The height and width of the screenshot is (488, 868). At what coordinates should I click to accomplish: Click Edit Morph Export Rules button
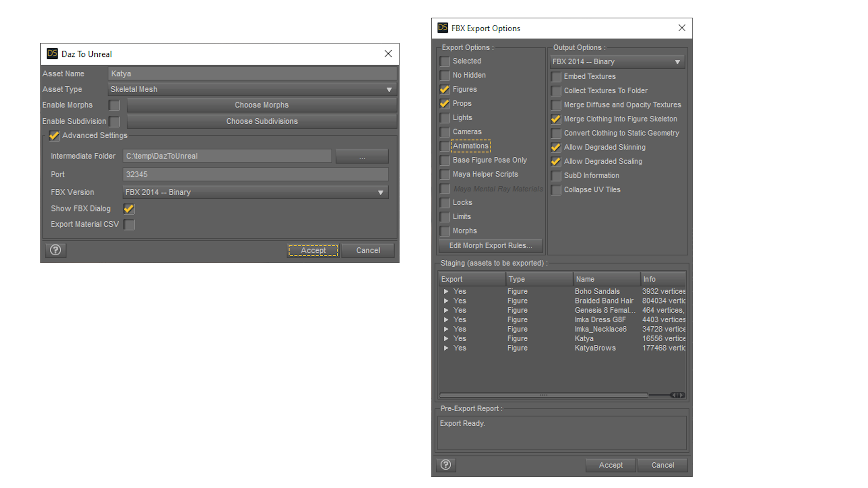click(491, 245)
